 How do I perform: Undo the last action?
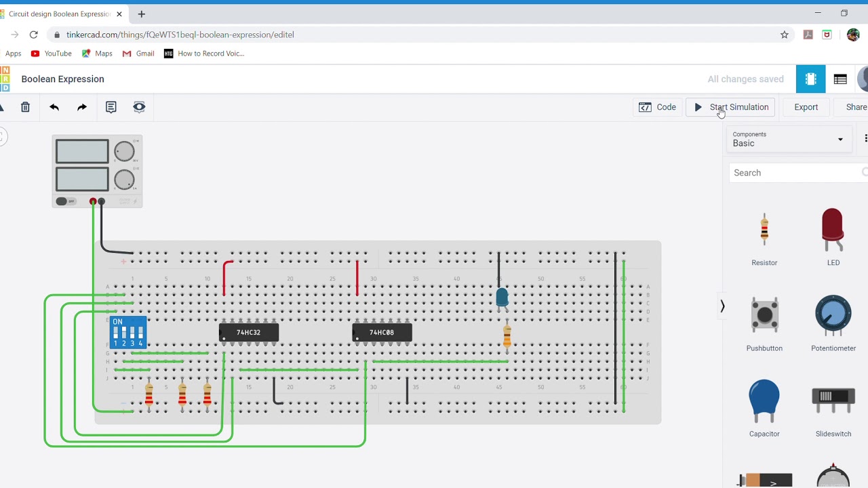pos(54,107)
